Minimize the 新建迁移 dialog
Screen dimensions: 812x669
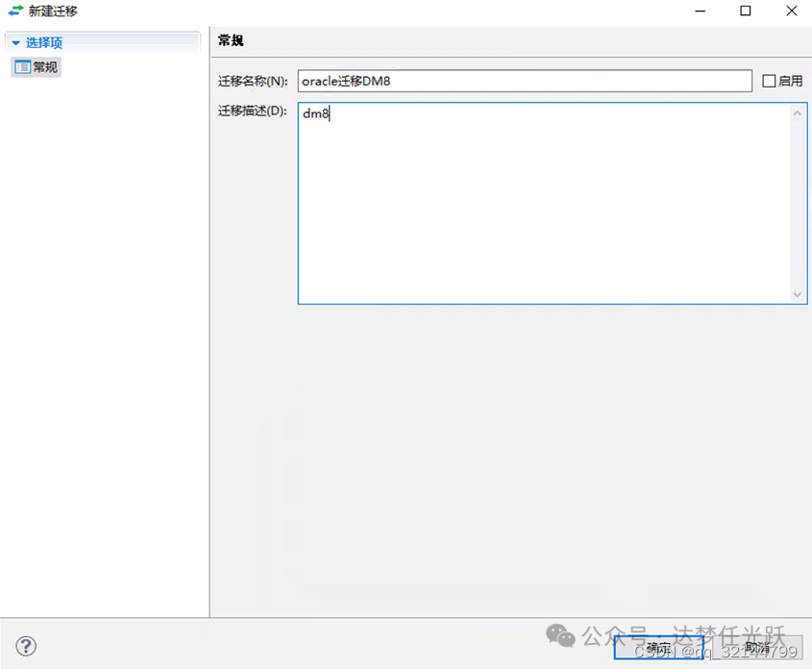point(701,11)
